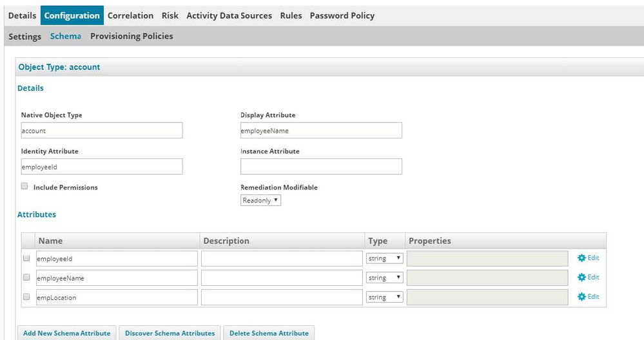Select the employeeId attribute row checkbox
644x340 pixels.
[26, 258]
